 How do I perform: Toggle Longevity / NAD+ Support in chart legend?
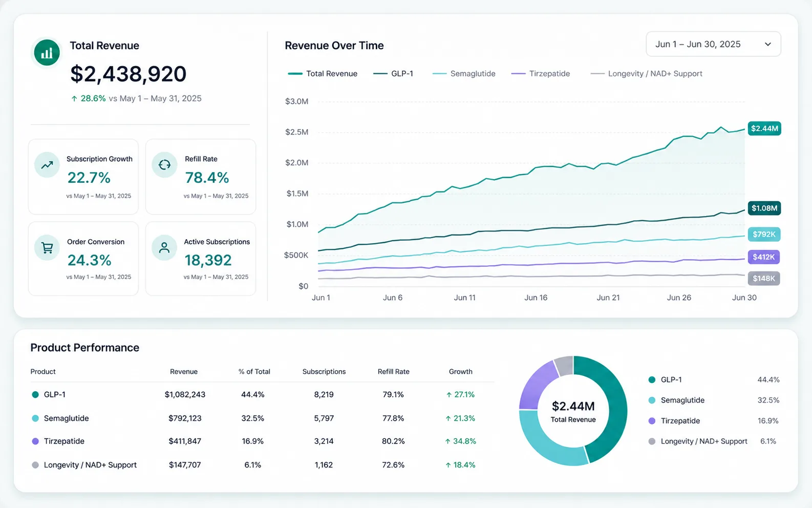click(646, 74)
